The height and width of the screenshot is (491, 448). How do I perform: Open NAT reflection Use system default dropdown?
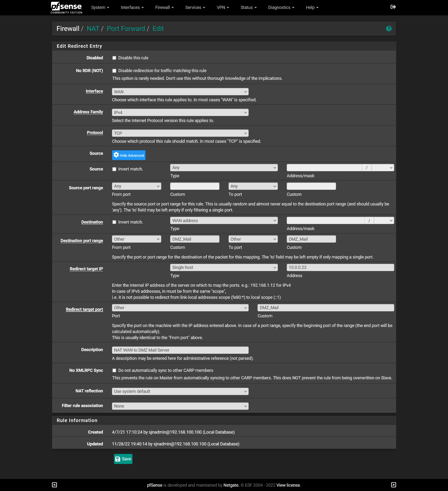pyautogui.click(x=180, y=391)
